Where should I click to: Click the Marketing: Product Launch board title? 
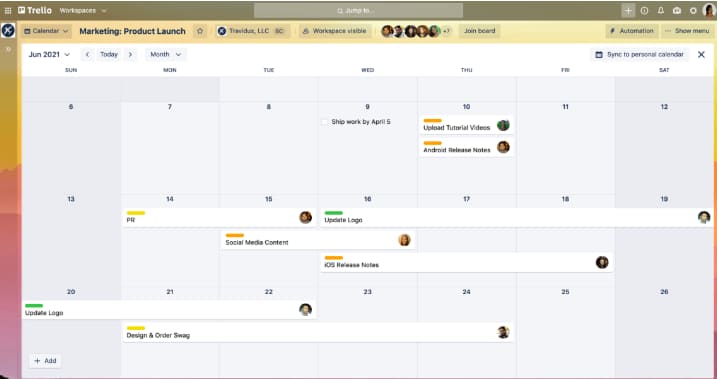(x=133, y=31)
